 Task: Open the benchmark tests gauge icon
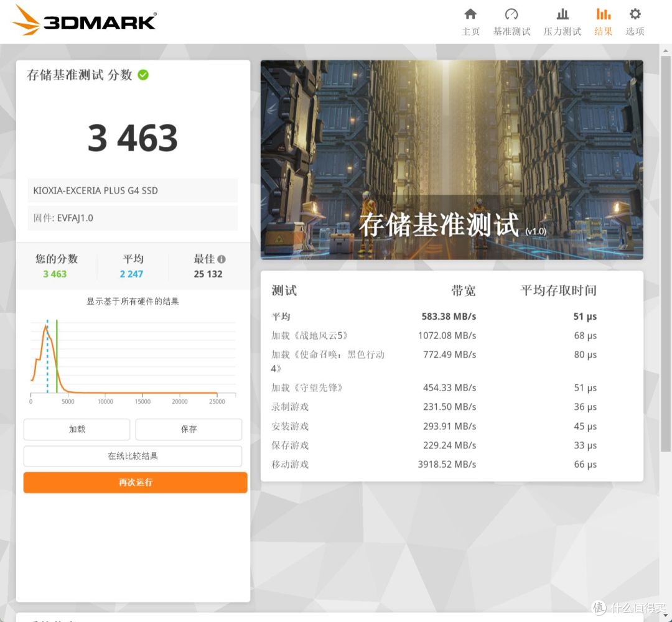point(511,14)
